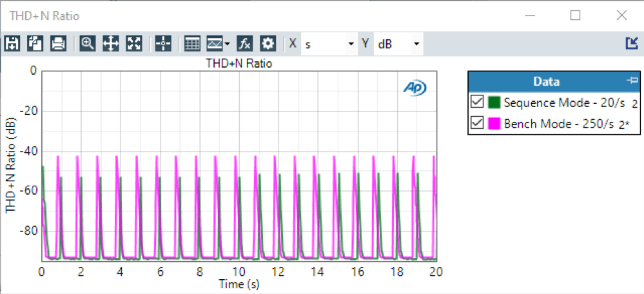Select the pan arrows tool
Screen dimensions: 644x294
(x=111, y=44)
